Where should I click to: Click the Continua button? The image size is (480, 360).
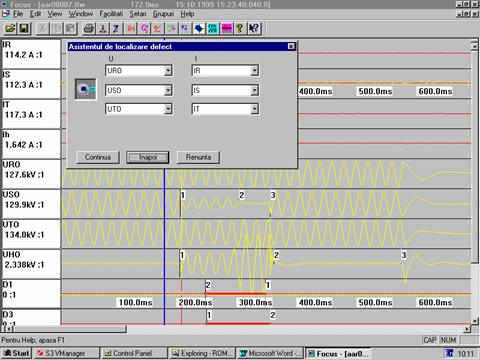point(98,157)
